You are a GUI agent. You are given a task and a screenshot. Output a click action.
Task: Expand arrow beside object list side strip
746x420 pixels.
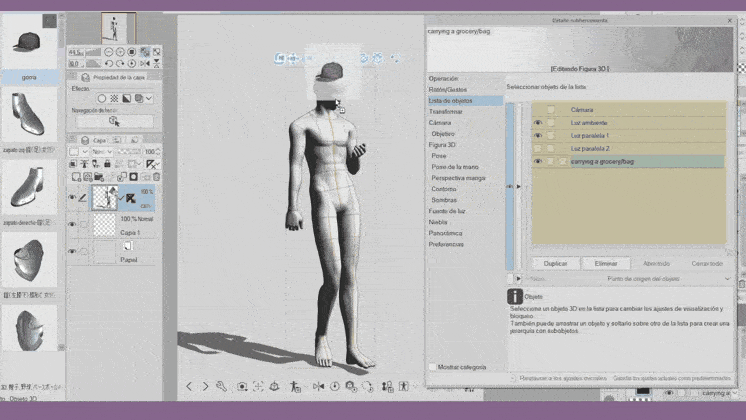tap(519, 186)
